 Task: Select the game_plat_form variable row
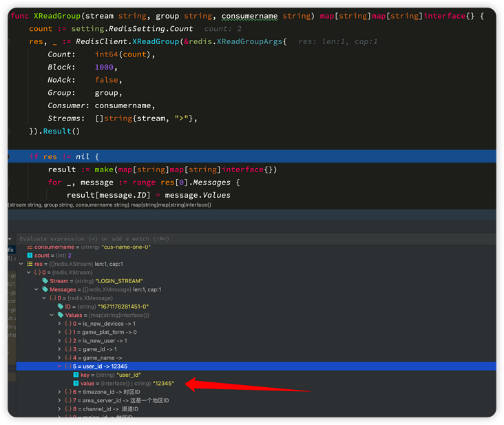(x=105, y=332)
